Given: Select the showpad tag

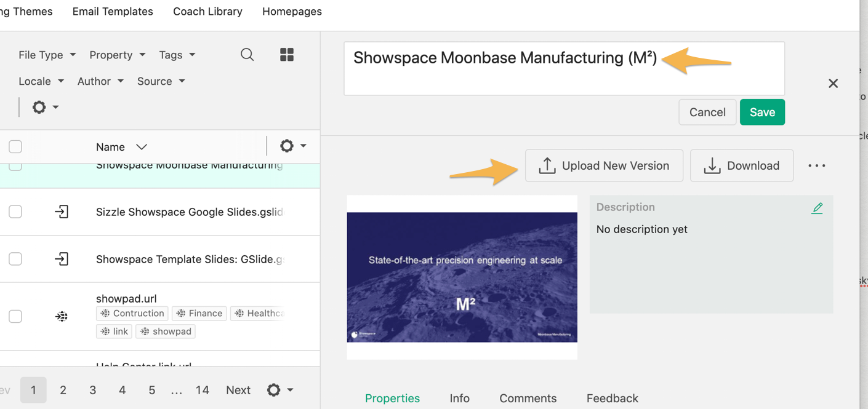Looking at the screenshot, I should 166,332.
